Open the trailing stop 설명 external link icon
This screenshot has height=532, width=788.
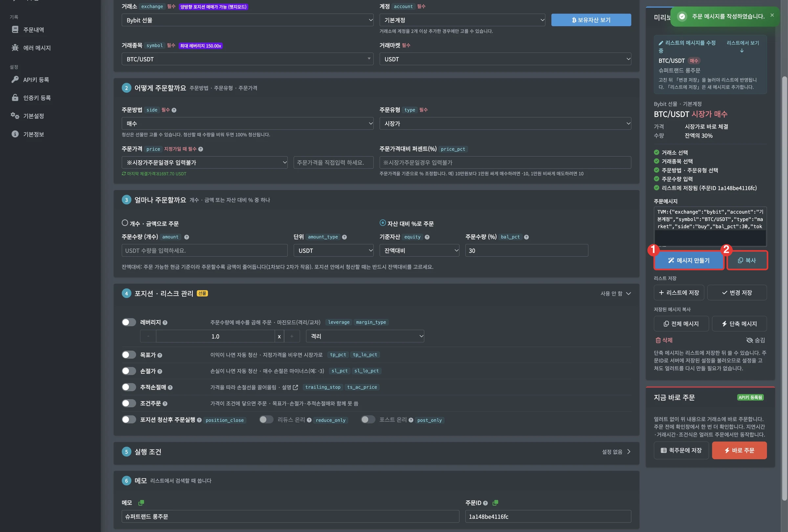(295, 387)
